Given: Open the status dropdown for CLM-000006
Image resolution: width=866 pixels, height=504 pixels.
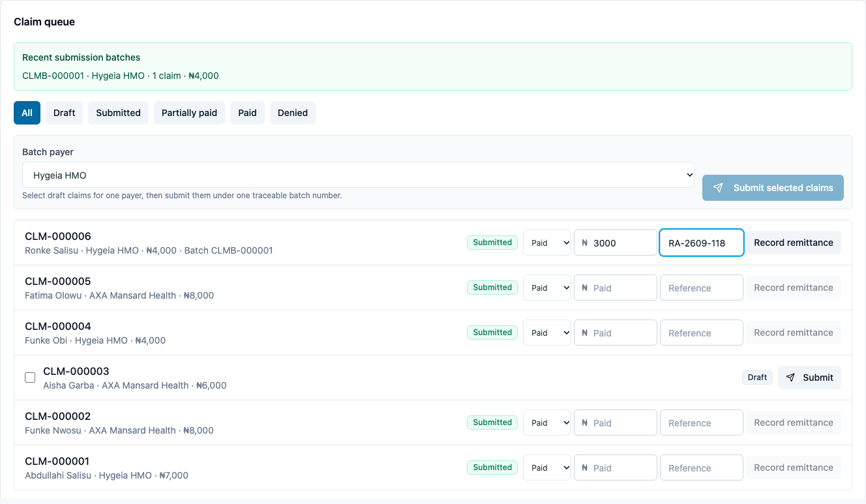Looking at the screenshot, I should pyautogui.click(x=547, y=243).
